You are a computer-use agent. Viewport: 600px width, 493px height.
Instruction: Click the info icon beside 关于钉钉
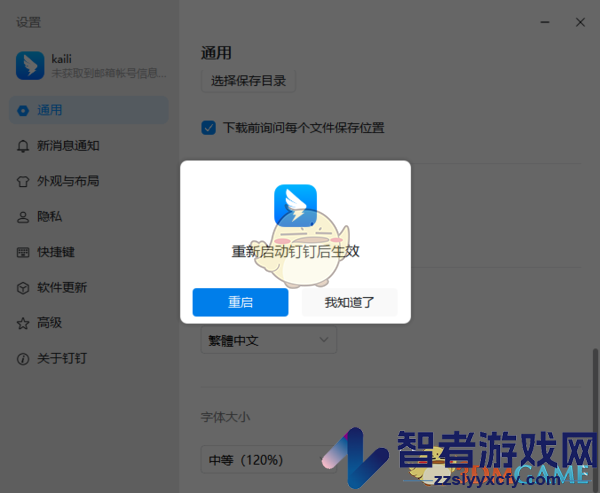click(23, 359)
